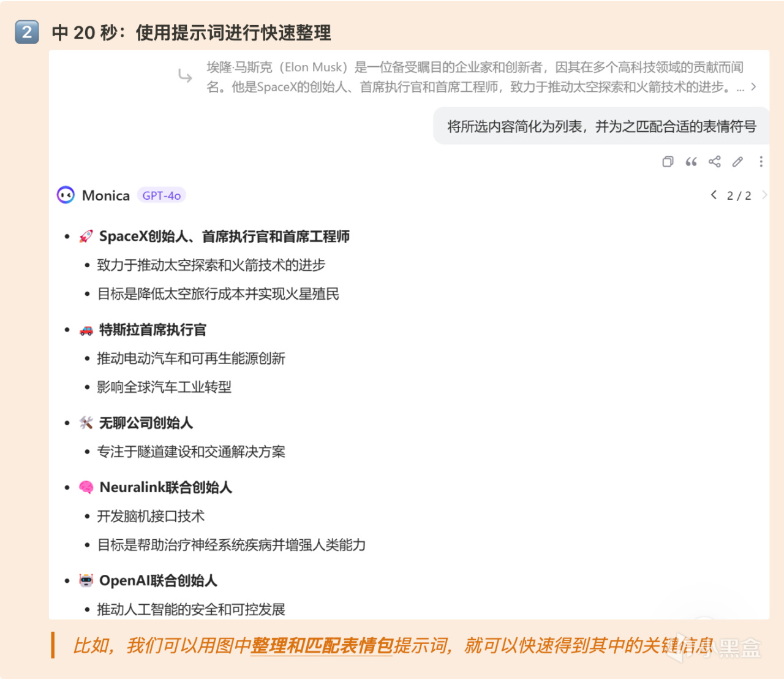This screenshot has width=784, height=679.
Task: Click the reply arrow icon beside quoted text
Action: [185, 76]
